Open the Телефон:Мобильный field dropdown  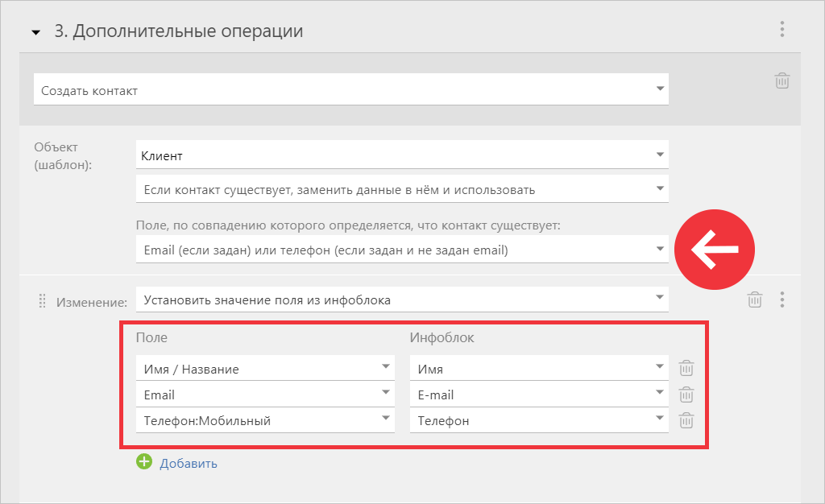tap(265, 420)
